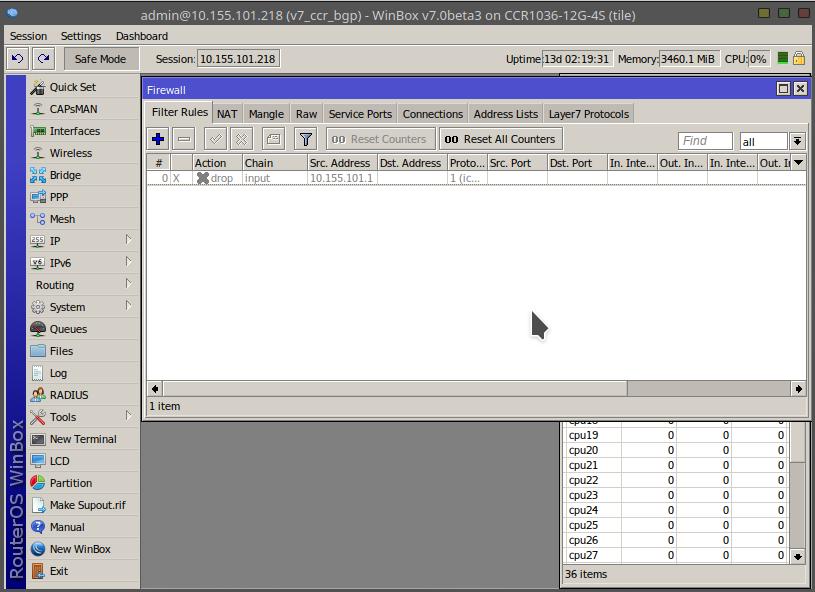The image size is (815, 592).
Task: Click the padlock icon in top bar
Action: point(799,59)
